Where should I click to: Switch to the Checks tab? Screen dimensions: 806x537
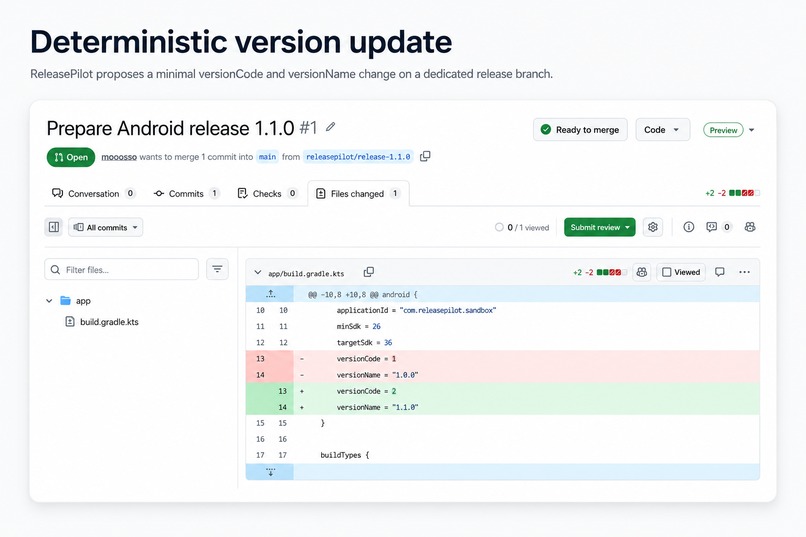coord(267,194)
